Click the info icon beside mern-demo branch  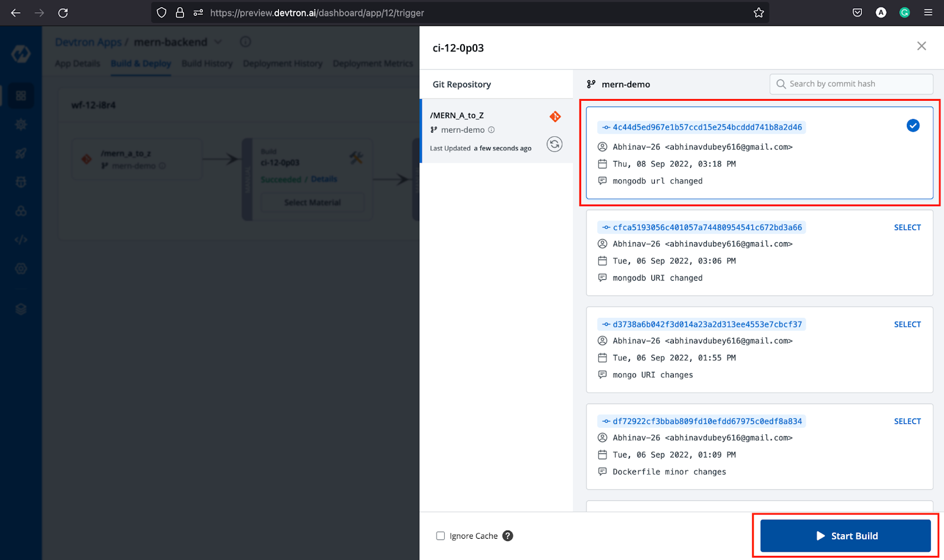(491, 130)
